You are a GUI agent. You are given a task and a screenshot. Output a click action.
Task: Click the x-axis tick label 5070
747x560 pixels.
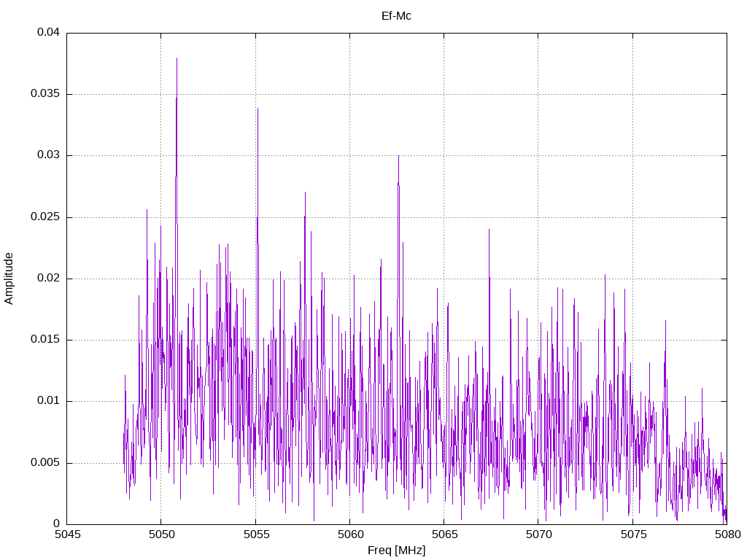coord(538,534)
